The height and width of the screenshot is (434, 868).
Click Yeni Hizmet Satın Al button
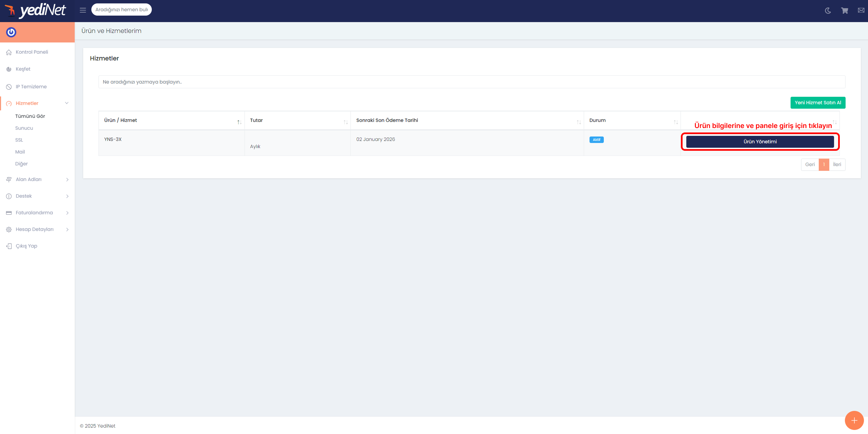pos(817,103)
